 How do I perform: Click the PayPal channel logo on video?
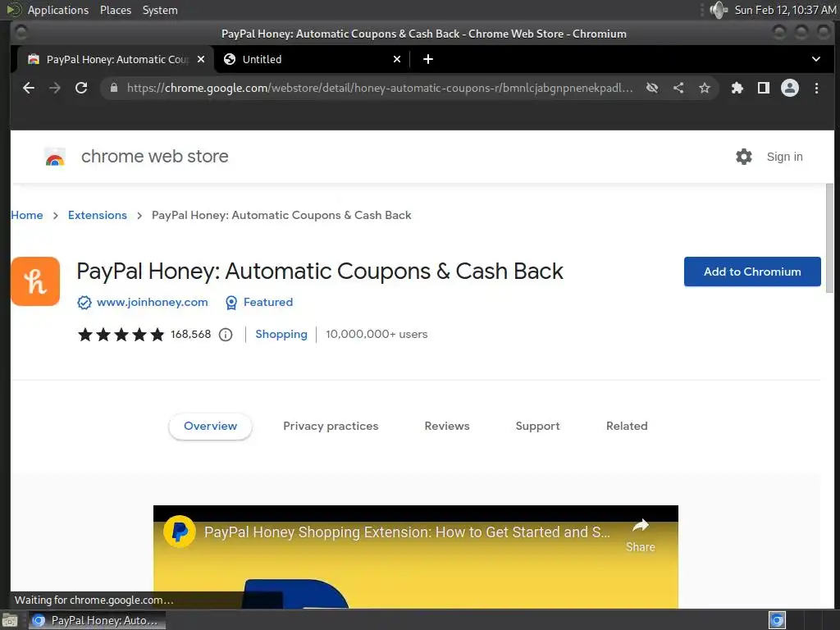tap(180, 532)
